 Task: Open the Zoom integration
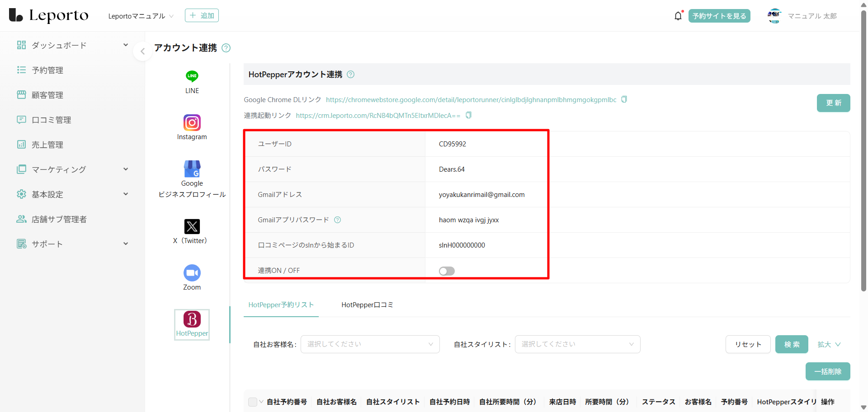click(192, 278)
